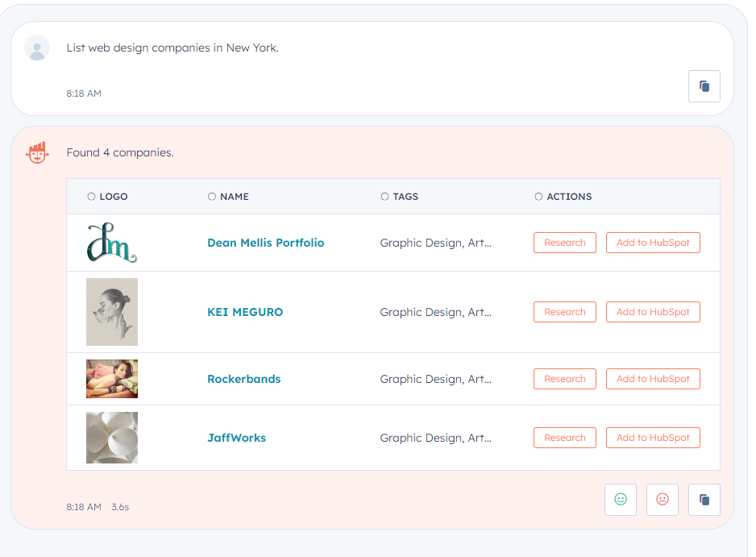Image resolution: width=756 pixels, height=557 pixels.
Task: Research Rockerbands company
Action: pyautogui.click(x=565, y=379)
